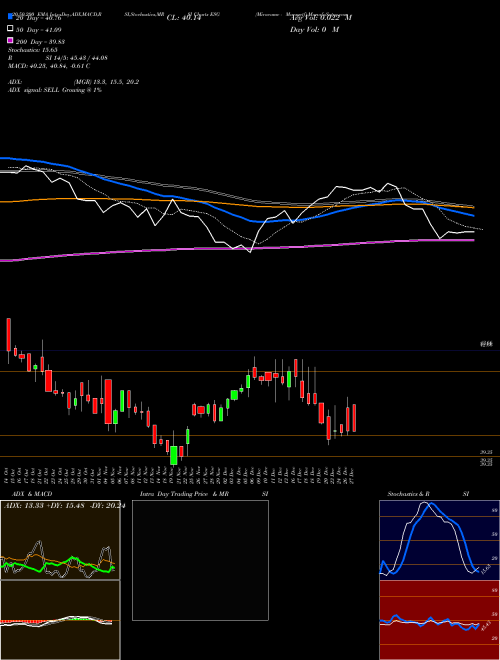Click the 'Day Vol: 0 M' label
Screen dimensions: 500x660
click(314, 30)
